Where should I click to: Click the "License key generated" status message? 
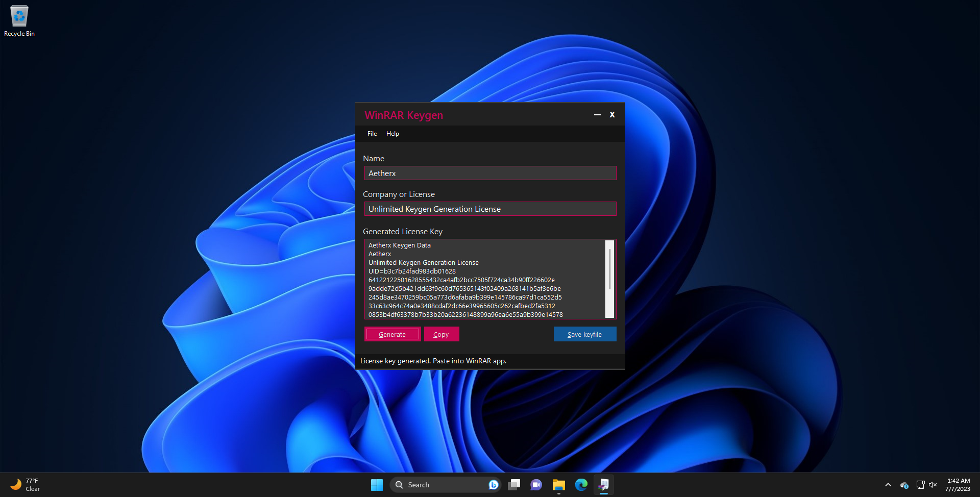pyautogui.click(x=433, y=361)
